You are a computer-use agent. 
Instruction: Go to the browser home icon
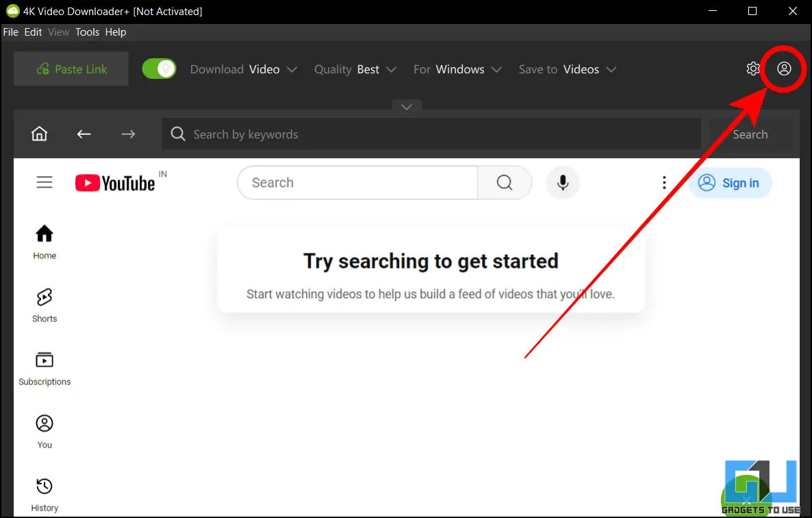coord(39,134)
